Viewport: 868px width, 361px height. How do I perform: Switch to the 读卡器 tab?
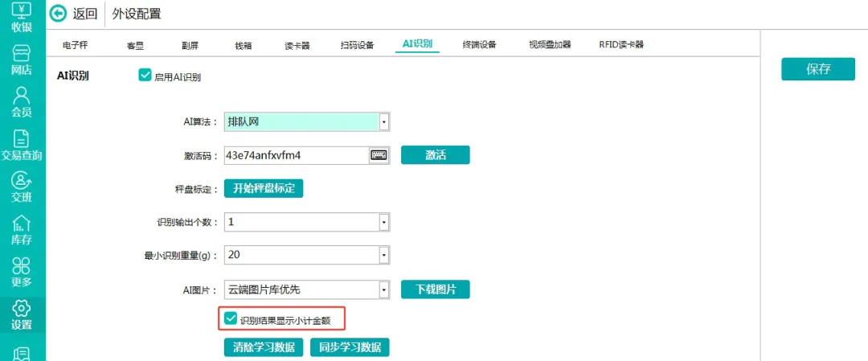[x=297, y=45]
